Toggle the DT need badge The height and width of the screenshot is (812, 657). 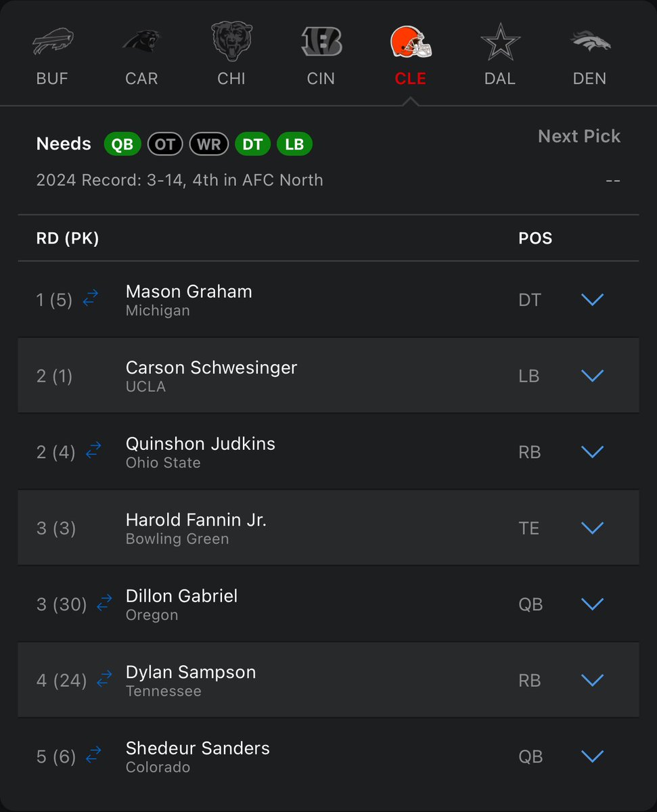point(252,144)
